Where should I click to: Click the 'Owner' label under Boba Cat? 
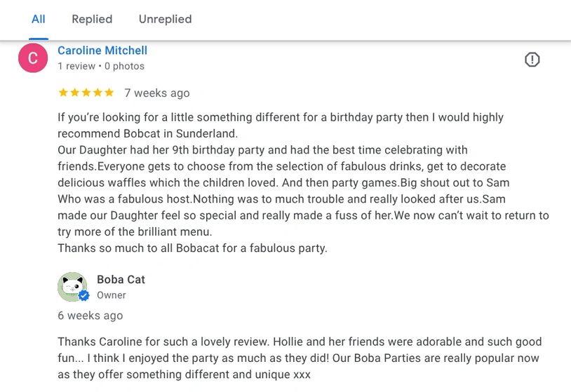coord(112,295)
